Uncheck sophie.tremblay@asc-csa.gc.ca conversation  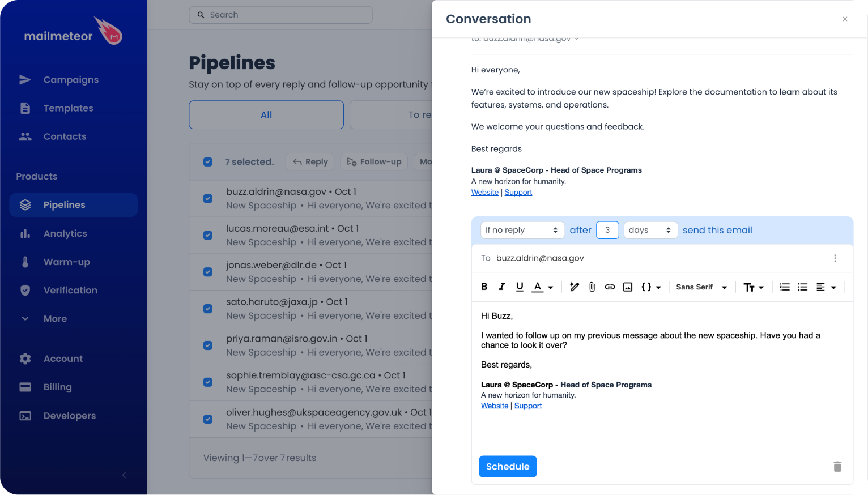(x=208, y=382)
